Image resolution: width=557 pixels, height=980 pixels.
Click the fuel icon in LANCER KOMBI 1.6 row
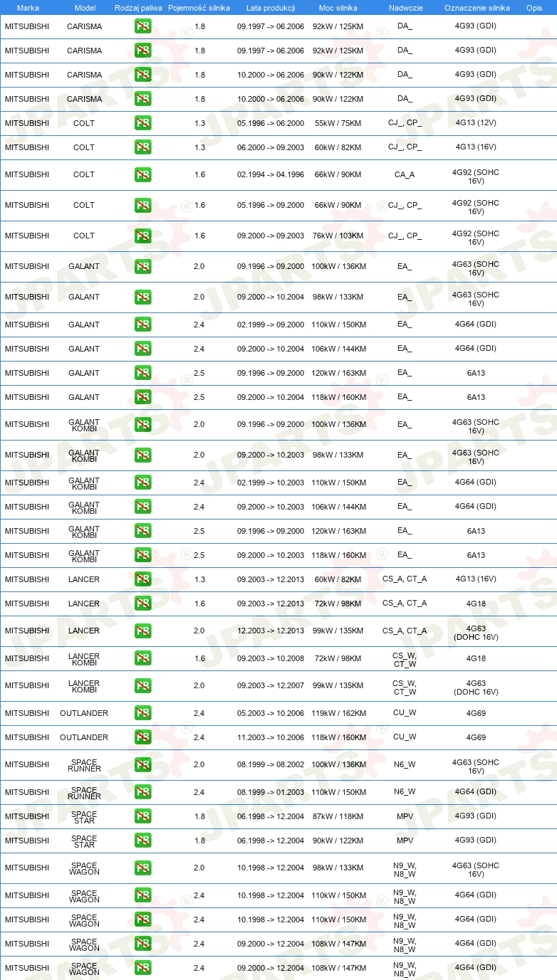point(142,658)
